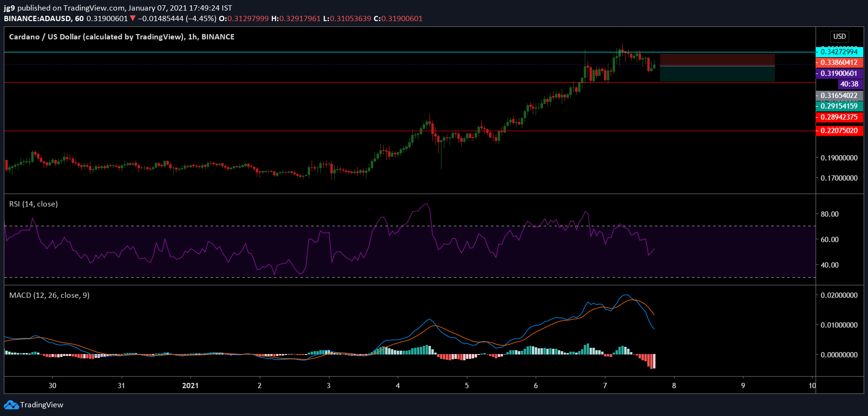This screenshot has height=416, width=868.
Task: Click the USD currency button
Action: pos(840,37)
